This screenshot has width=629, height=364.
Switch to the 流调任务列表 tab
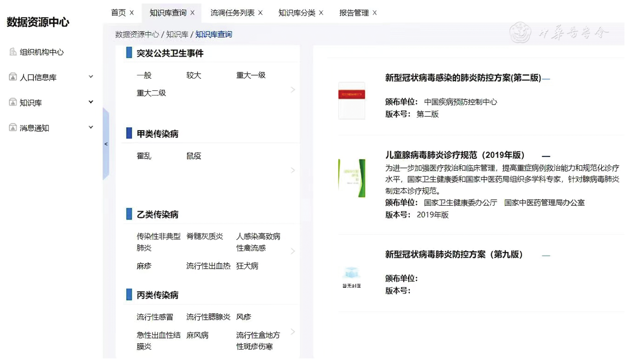232,13
